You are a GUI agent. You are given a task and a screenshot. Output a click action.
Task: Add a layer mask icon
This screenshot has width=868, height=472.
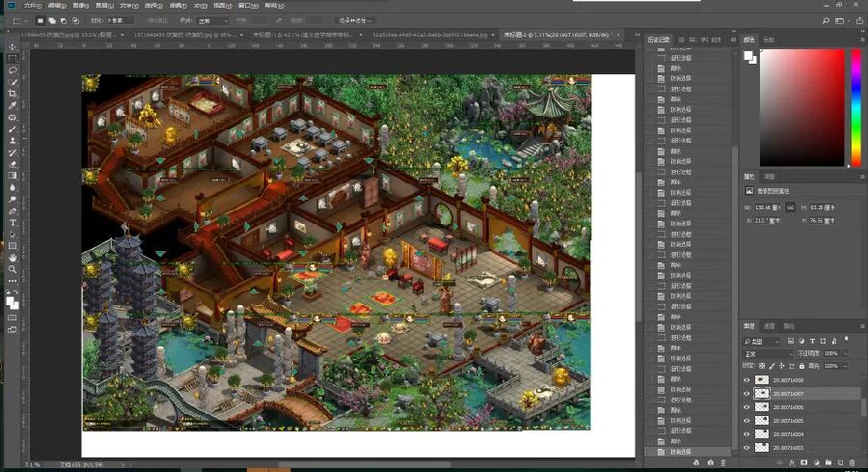click(x=803, y=462)
